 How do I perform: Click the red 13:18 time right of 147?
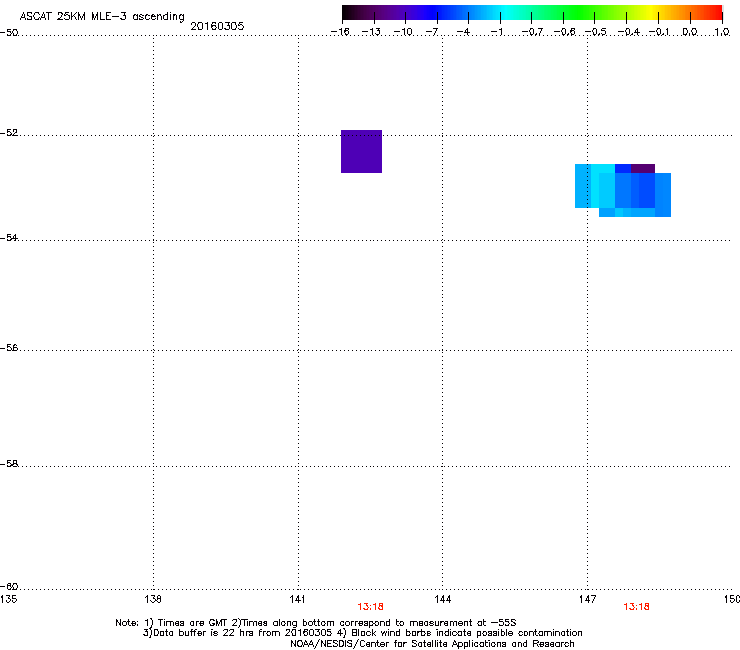pyautogui.click(x=636, y=607)
